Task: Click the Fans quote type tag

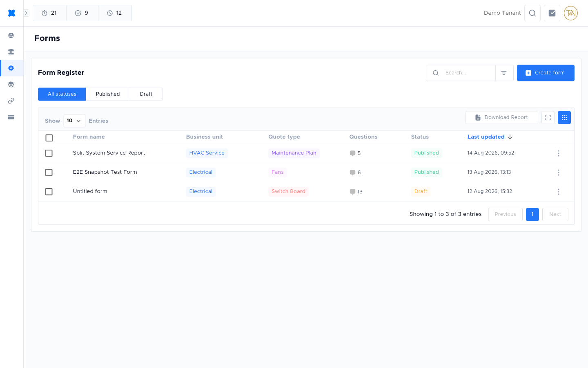Action: (278, 172)
